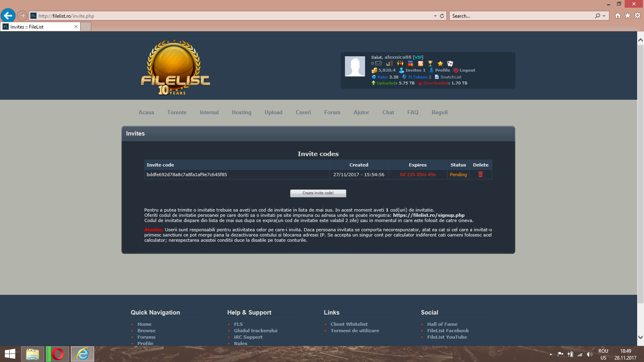Click the browser Back arrow button
Viewport: 644px width, 362px height.
pyautogui.click(x=8, y=16)
